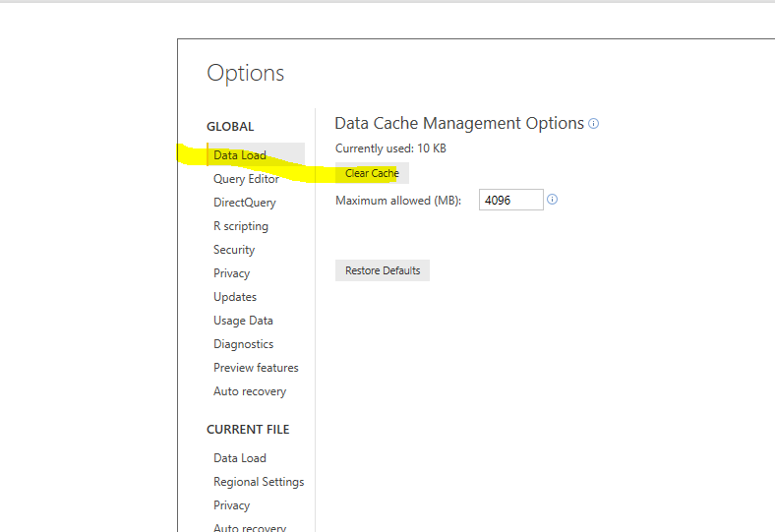The width and height of the screenshot is (775, 532).
Task: Click the Options dialog title
Action: 246,73
